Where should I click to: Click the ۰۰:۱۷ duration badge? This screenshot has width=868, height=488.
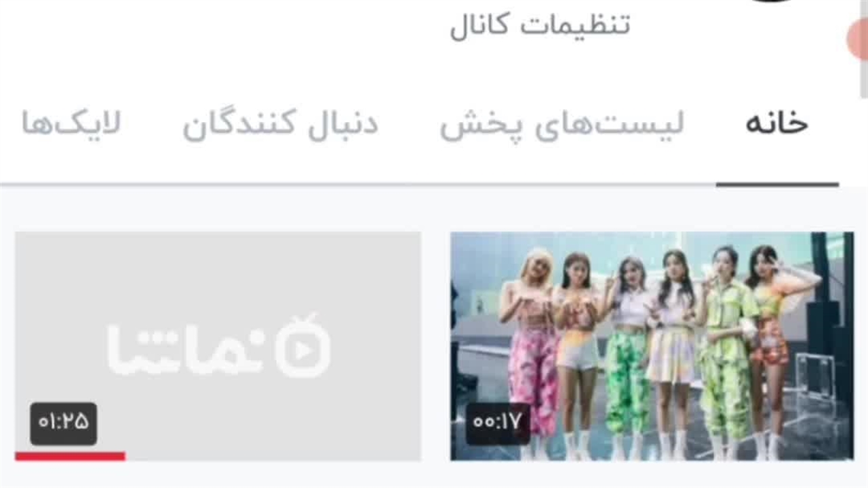click(x=498, y=423)
